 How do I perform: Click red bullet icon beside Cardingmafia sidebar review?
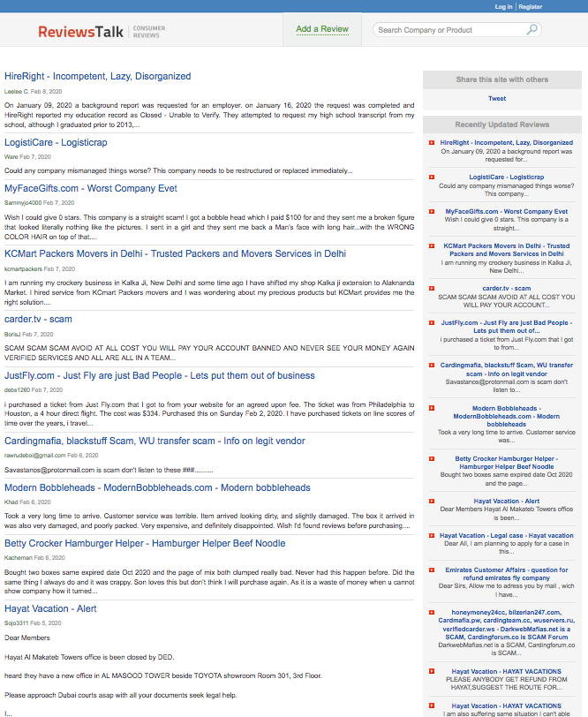432,366
